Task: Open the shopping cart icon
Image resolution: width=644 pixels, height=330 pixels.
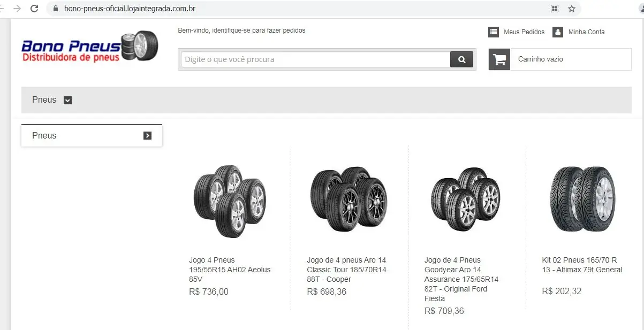Action: point(499,59)
